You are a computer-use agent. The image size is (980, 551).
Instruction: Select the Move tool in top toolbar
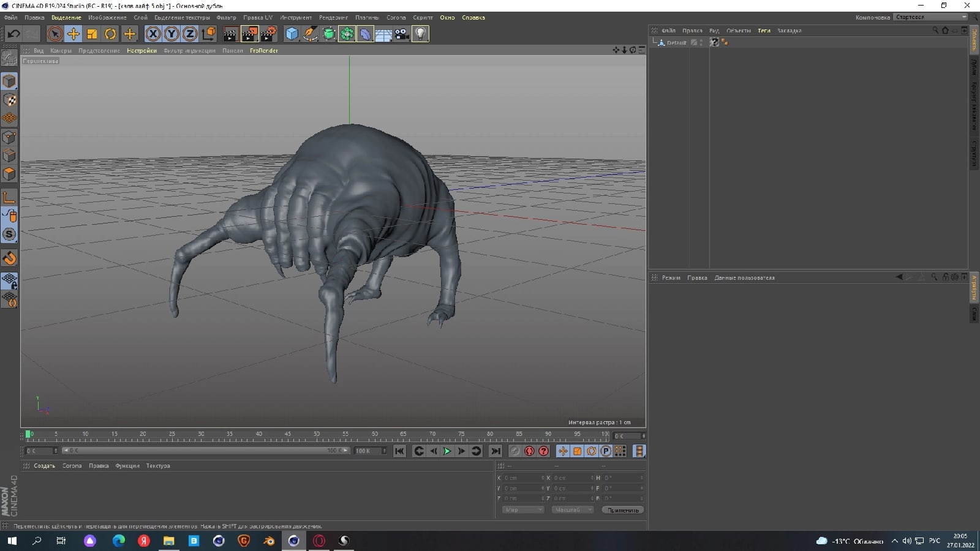73,34
